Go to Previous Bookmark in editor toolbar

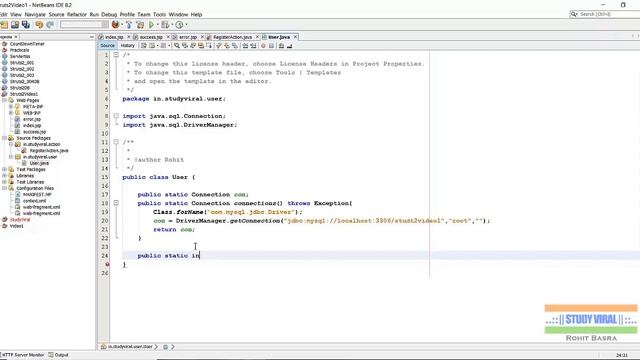pyautogui.click(x=219, y=46)
